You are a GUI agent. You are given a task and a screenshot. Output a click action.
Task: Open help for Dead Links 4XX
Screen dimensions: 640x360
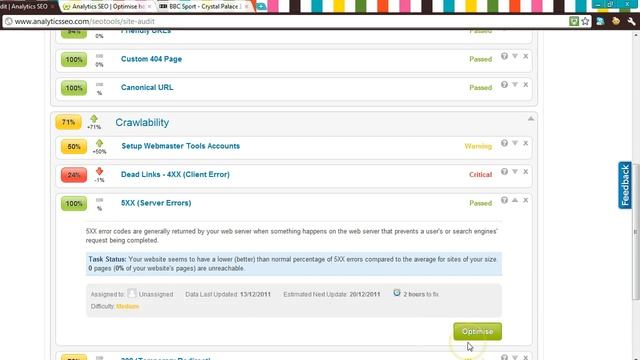pyautogui.click(x=504, y=171)
